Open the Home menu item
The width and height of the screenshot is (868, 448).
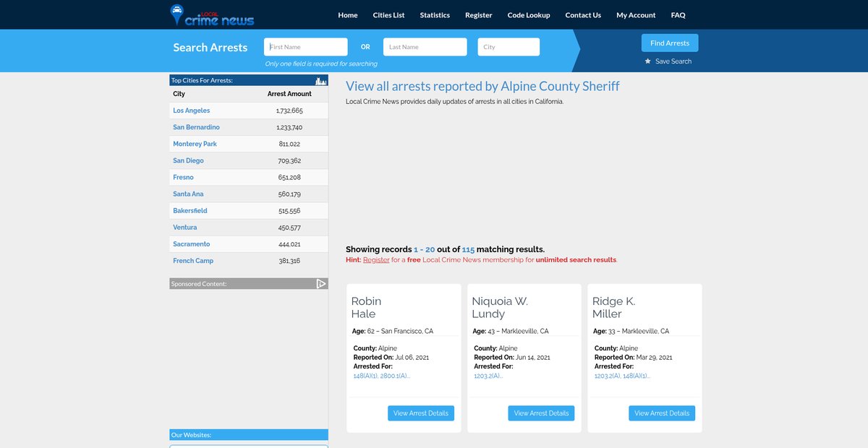click(348, 15)
